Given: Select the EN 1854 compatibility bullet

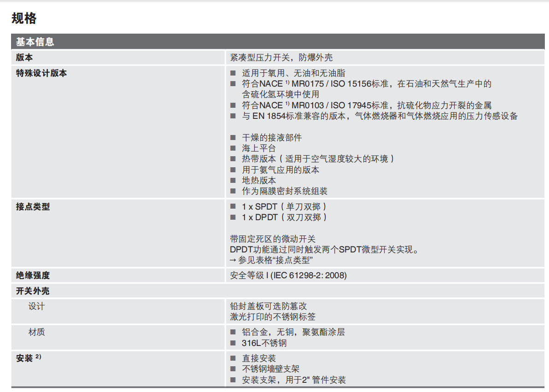Looking at the screenshot, I should pos(380,116).
